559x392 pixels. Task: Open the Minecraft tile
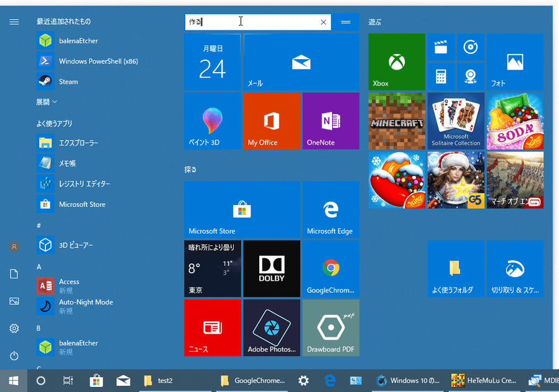click(397, 121)
